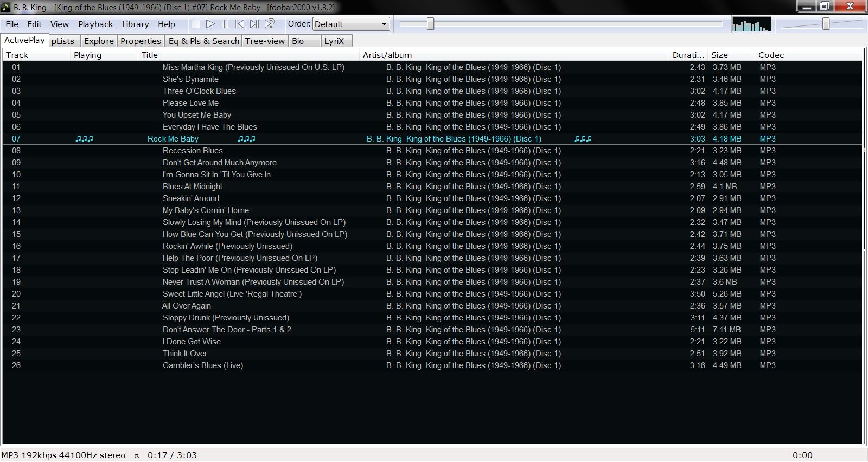Select track She's Dynamite
Screen dimensions: 868x462
click(x=432, y=79)
